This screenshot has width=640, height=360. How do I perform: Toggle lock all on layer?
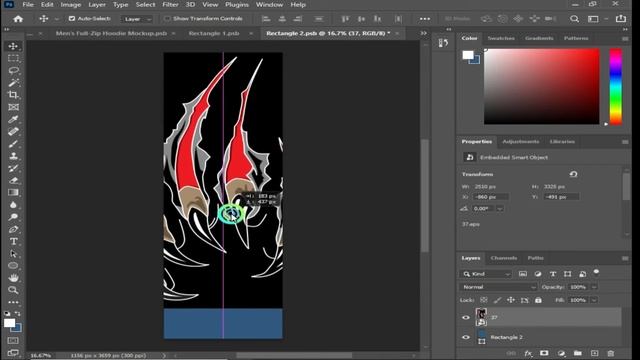point(538,300)
